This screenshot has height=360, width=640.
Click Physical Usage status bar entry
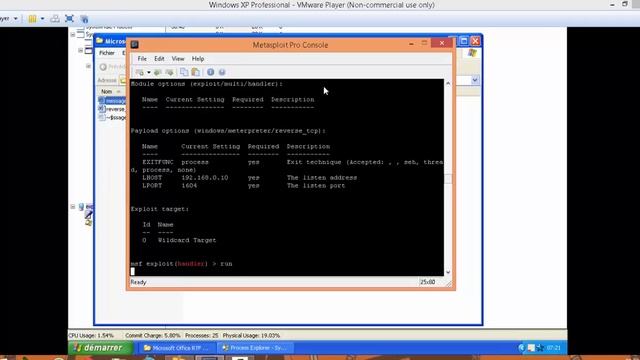251,336
